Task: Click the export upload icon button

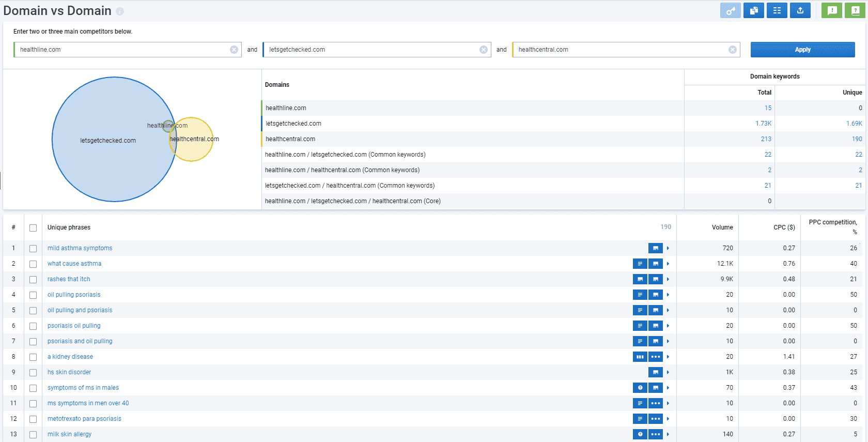Action: click(x=800, y=10)
